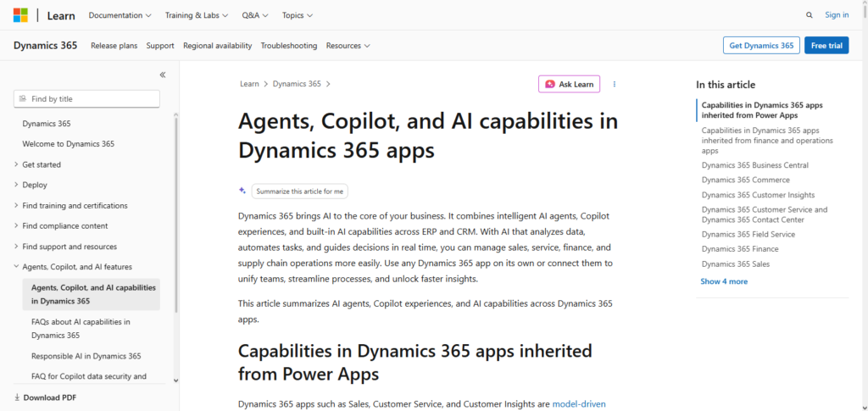Open the model-driven link

tap(579, 404)
